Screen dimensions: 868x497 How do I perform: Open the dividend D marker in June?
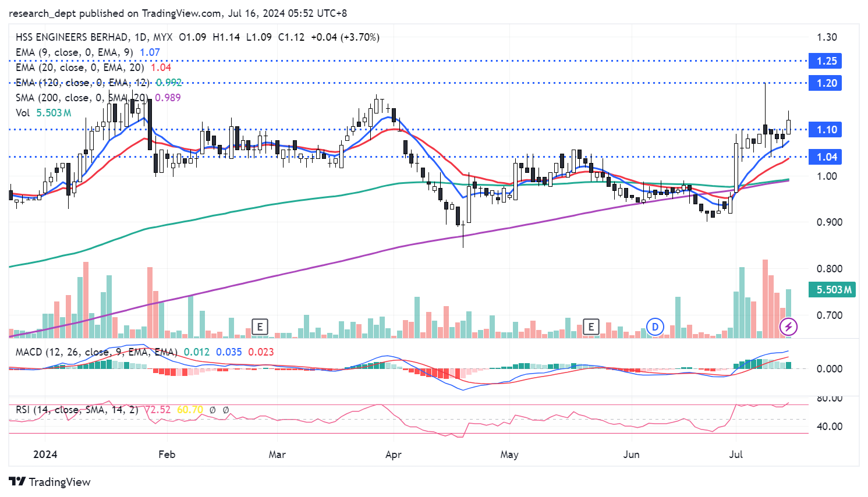[x=655, y=326]
